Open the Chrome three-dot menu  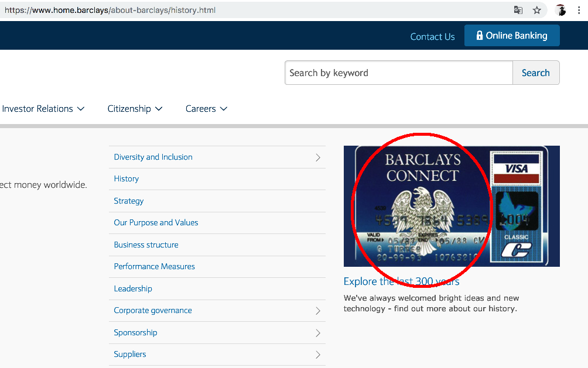(579, 10)
